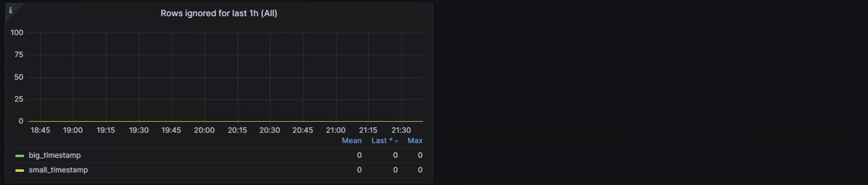The image size is (868, 185).
Task: Click small_timestamp's Max value of 0
Action: [420, 170]
